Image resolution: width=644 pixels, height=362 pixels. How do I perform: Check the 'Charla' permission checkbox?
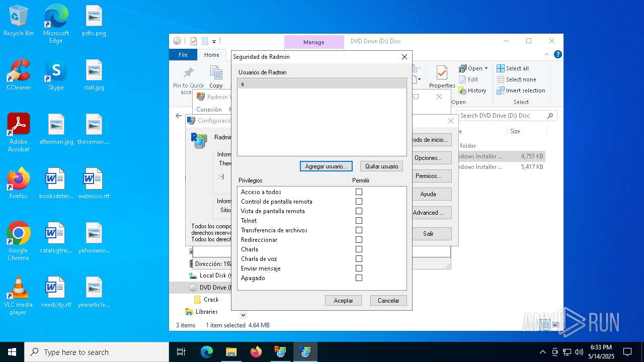pos(359,249)
